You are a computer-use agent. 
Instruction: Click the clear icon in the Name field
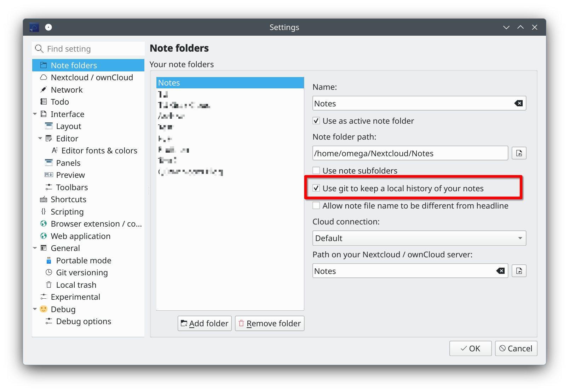(518, 103)
